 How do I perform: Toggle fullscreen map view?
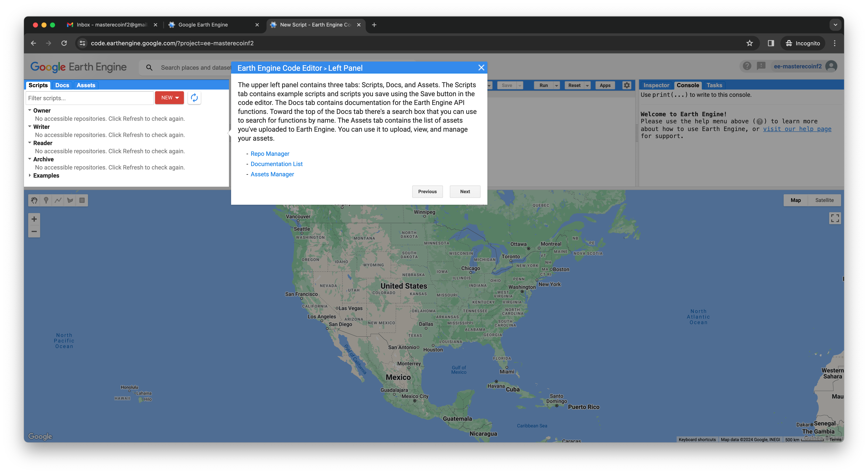[835, 218]
